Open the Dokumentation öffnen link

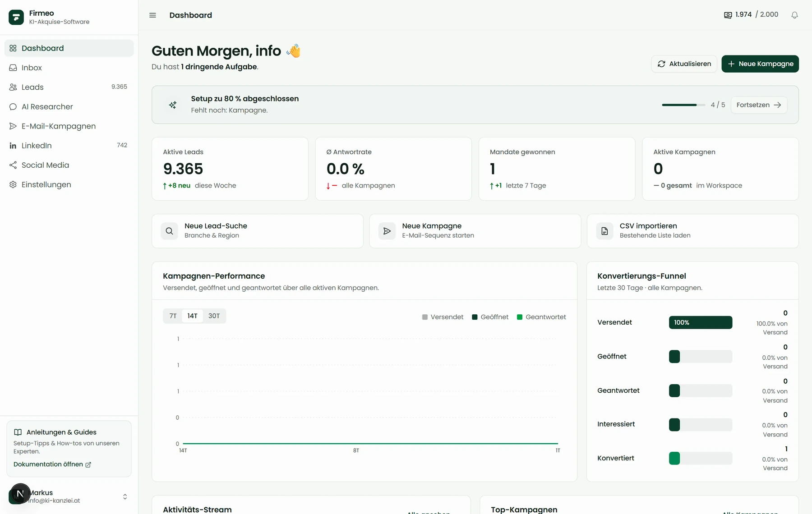(52, 464)
